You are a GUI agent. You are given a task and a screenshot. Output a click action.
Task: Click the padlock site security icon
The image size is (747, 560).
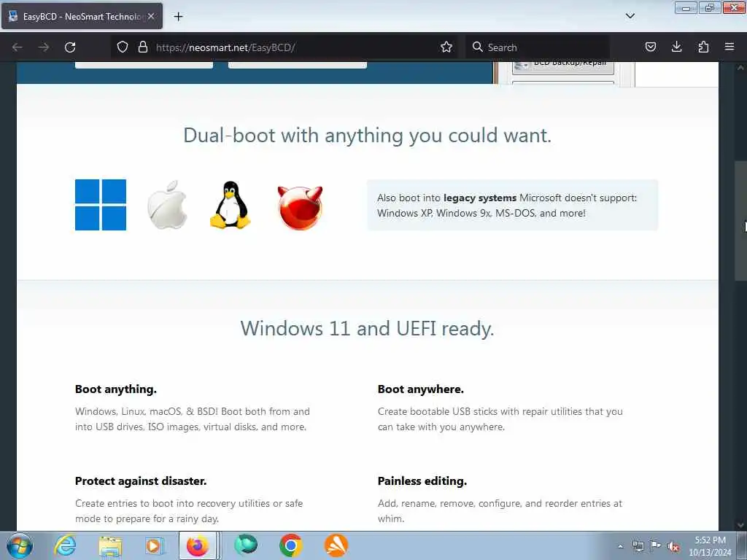click(142, 47)
